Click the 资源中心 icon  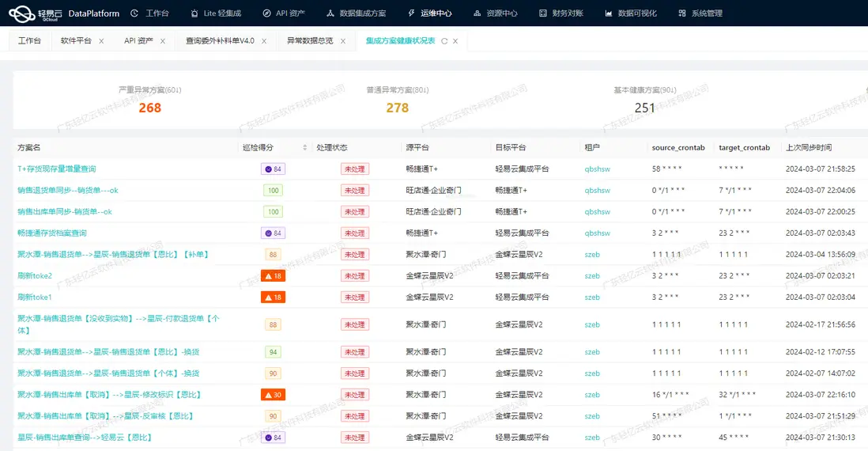[477, 13]
